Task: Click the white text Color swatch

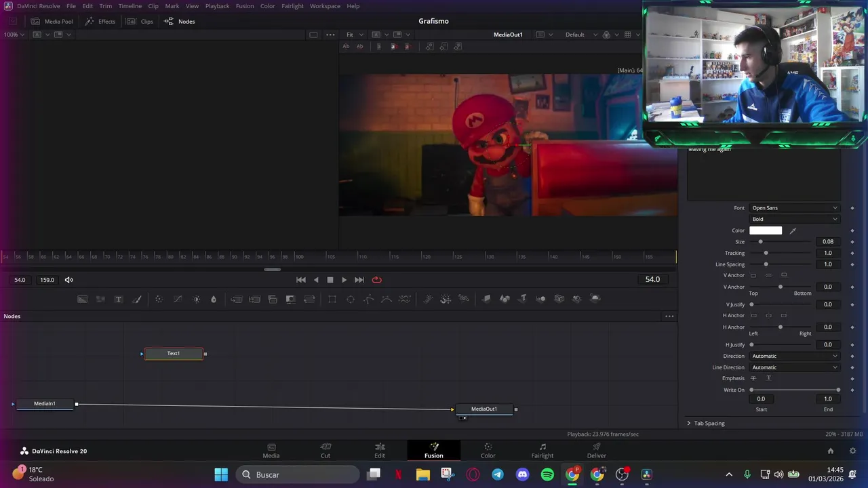Action: [x=766, y=230]
